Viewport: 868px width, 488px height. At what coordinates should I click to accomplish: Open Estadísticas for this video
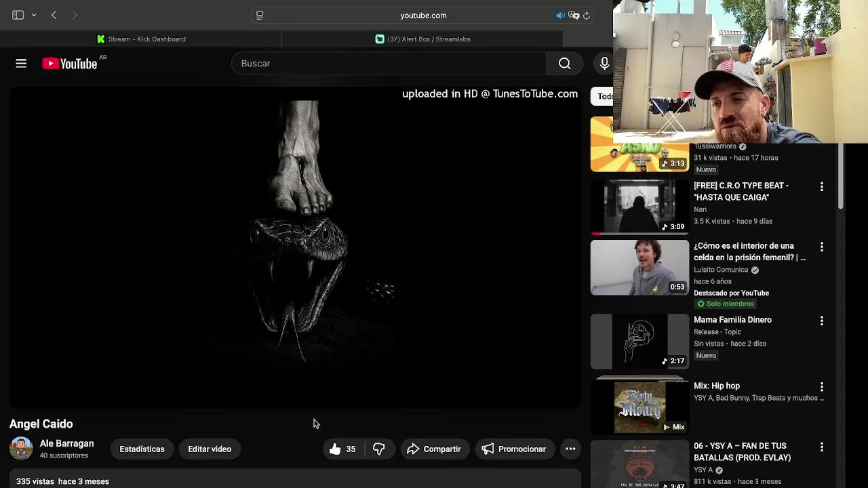(x=142, y=449)
